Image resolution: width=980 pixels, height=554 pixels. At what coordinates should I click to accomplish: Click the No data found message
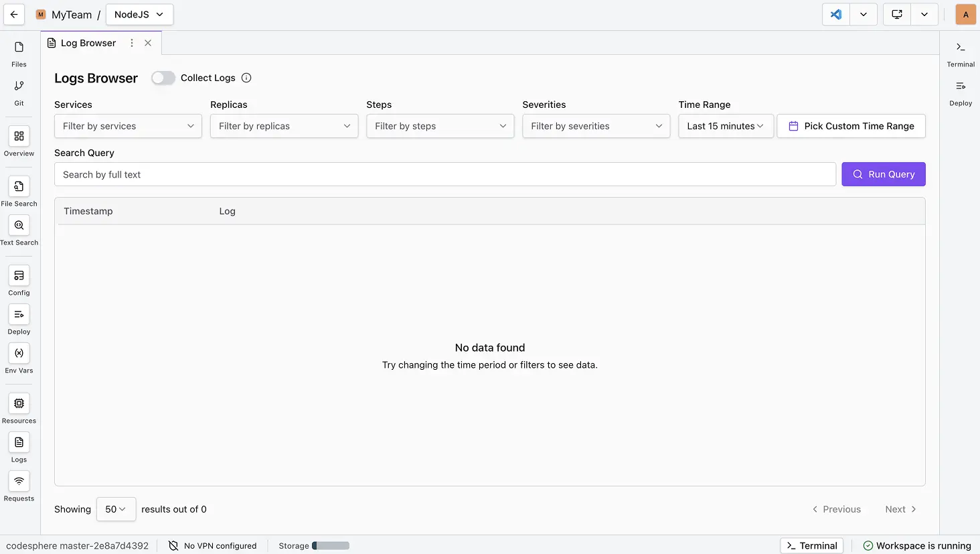pos(490,348)
